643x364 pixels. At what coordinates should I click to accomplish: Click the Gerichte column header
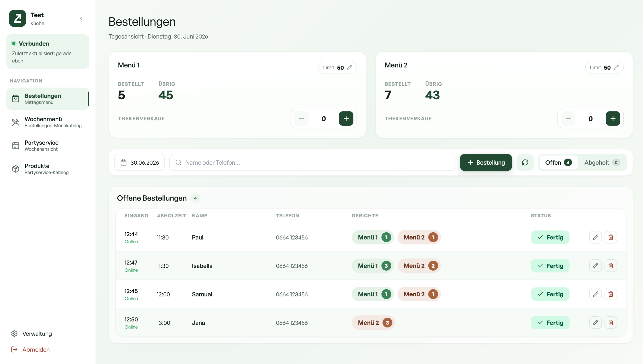tap(365, 216)
